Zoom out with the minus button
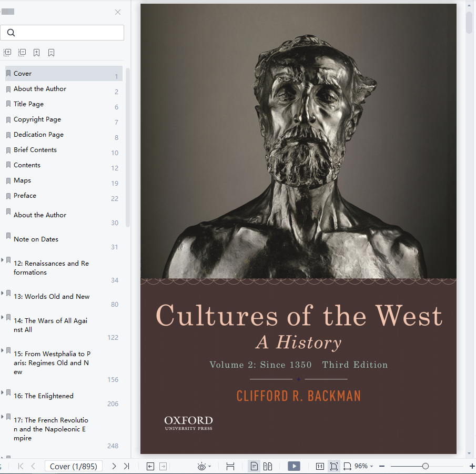Screen dimensions: 476x474 coord(382,466)
